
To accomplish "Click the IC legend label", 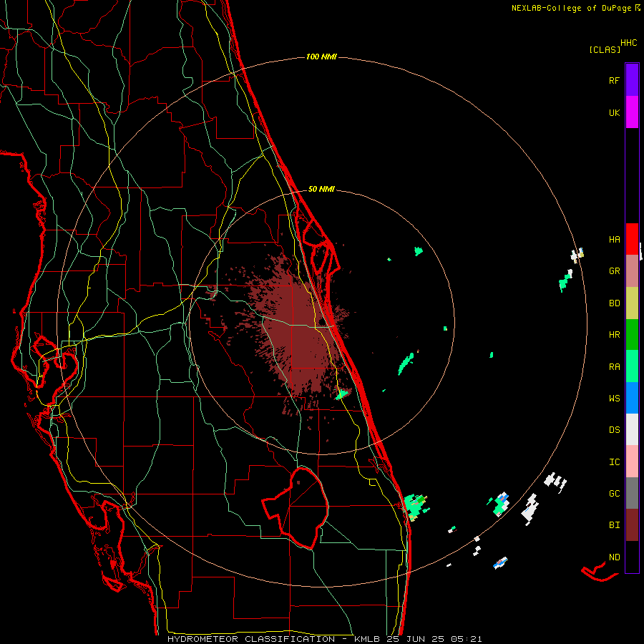I will click(614, 462).
